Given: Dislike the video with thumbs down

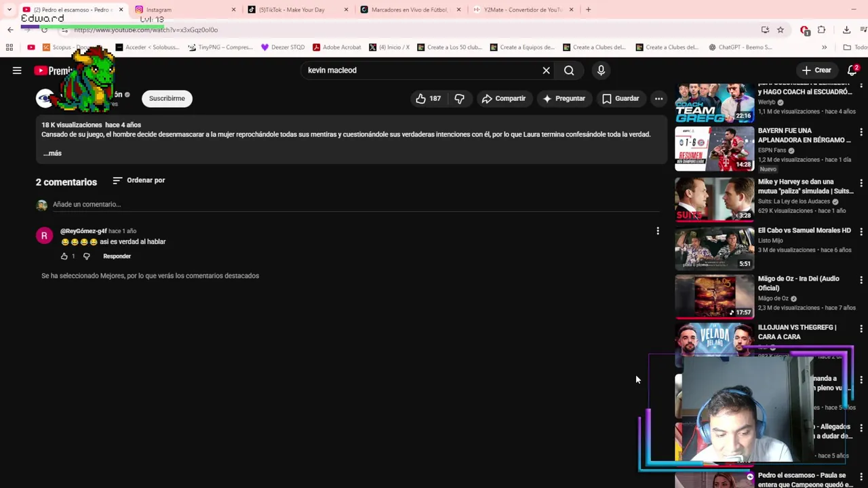Looking at the screenshot, I should coord(459,98).
